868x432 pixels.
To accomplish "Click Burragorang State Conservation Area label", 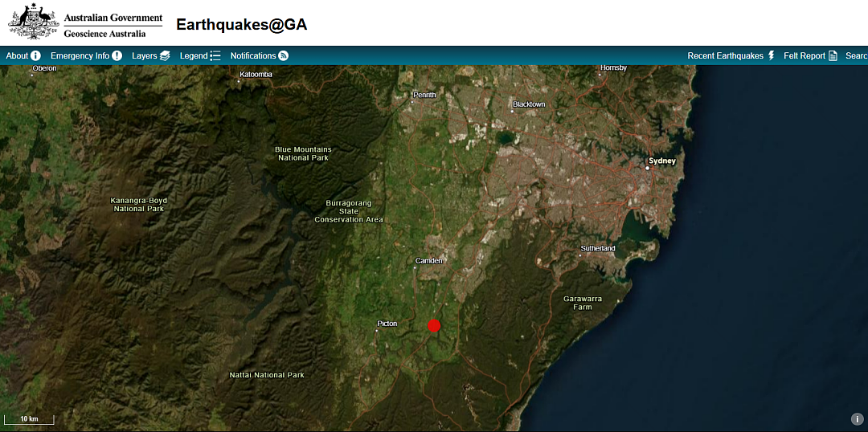I will 349,211.
